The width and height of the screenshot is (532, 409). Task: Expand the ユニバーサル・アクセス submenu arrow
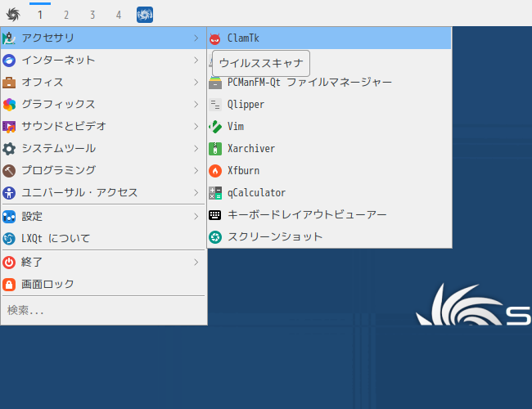tap(196, 192)
